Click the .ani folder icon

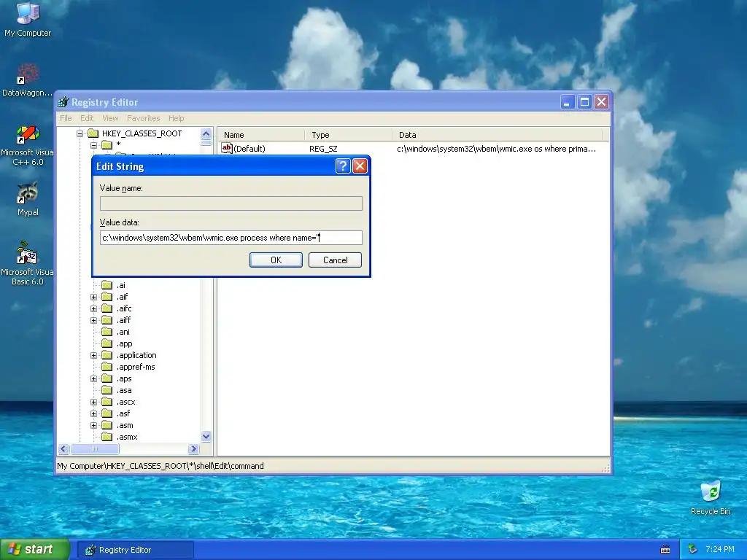(x=107, y=332)
